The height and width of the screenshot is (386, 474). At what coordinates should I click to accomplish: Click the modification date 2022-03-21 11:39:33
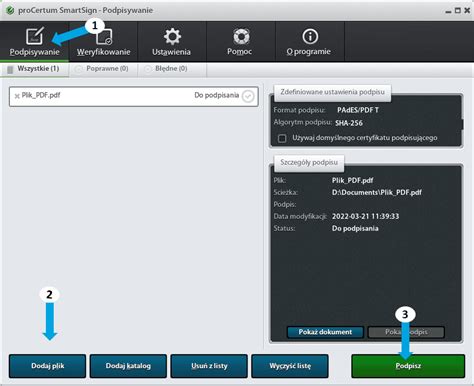click(365, 216)
